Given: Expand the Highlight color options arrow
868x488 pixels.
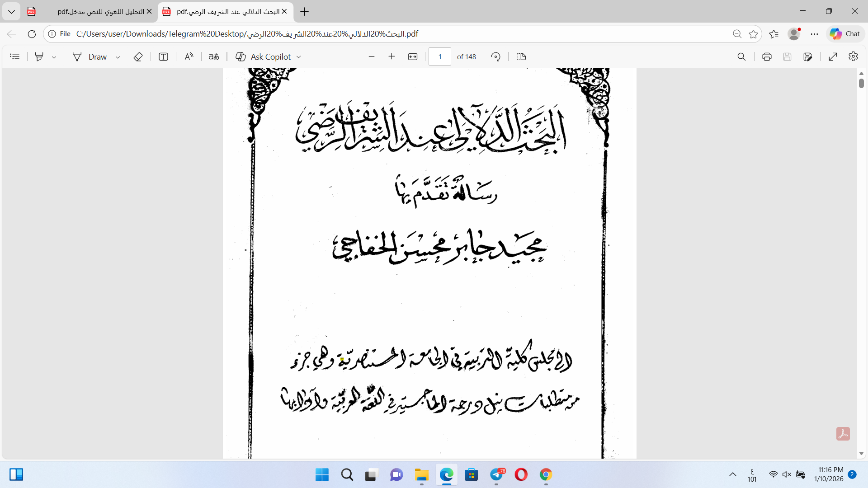Looking at the screenshot, I should (54, 57).
